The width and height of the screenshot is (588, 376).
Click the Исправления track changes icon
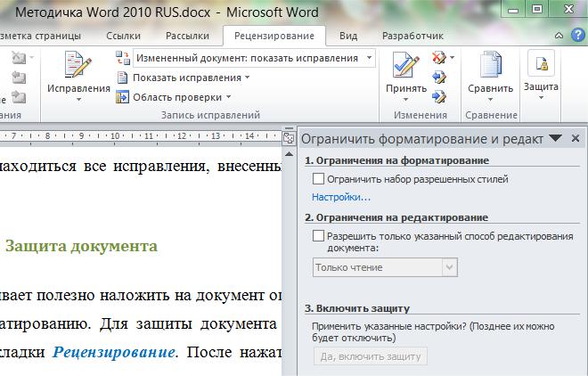[78, 64]
